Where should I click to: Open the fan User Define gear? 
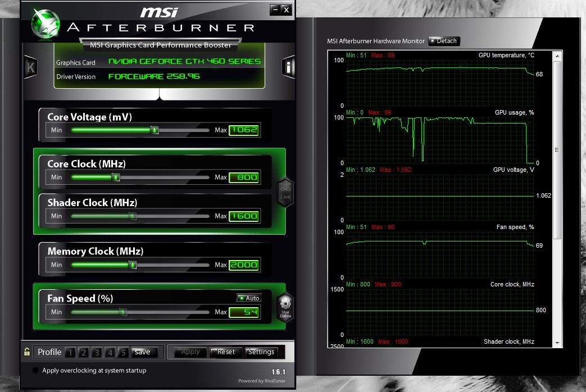point(285,307)
